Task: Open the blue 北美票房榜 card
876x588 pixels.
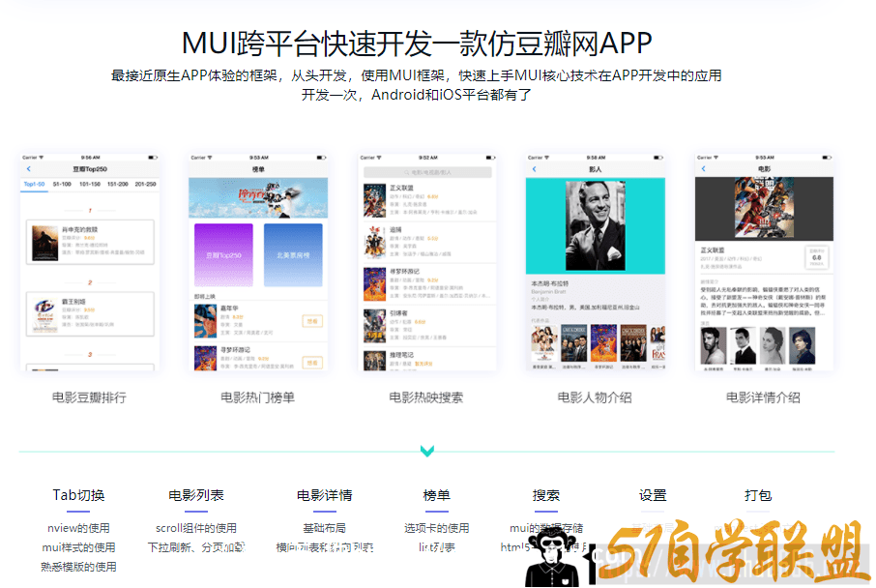Action: tap(293, 255)
